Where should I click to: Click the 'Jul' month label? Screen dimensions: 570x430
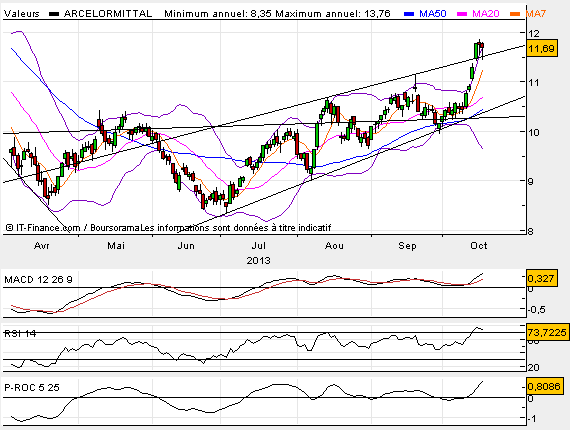(x=258, y=246)
